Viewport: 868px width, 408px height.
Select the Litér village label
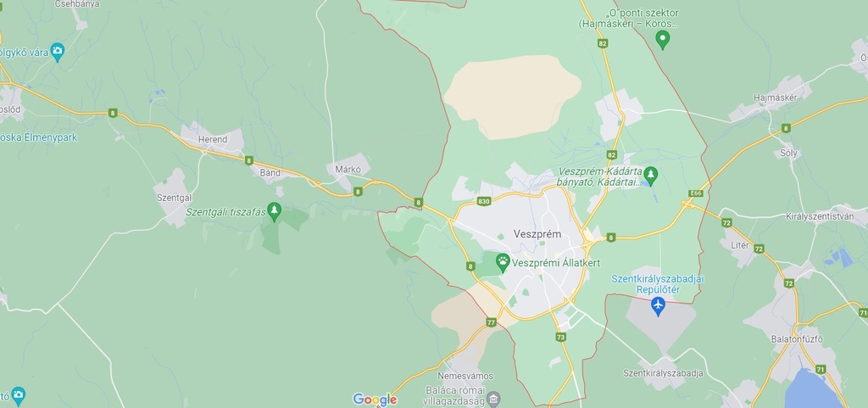pos(739,245)
